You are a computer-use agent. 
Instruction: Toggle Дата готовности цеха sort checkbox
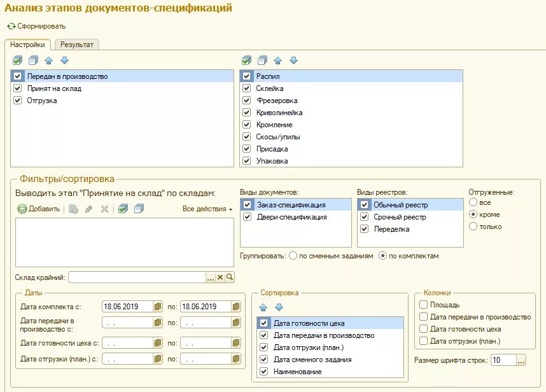tap(264, 323)
